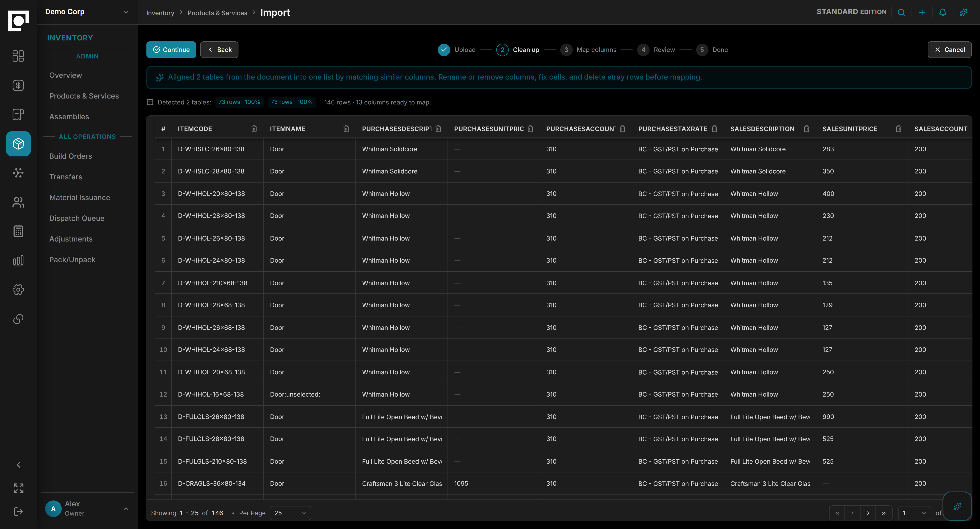Click the inventory cube sidebar icon

pyautogui.click(x=18, y=144)
